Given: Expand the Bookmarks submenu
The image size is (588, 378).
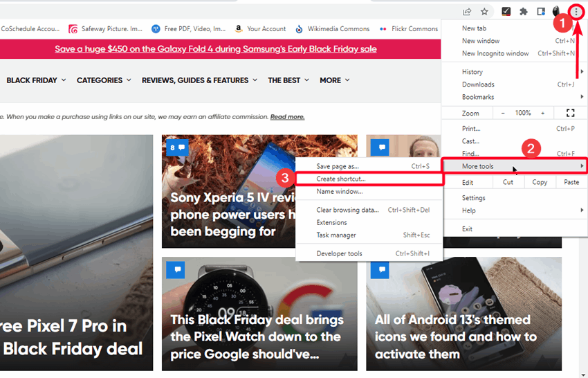Looking at the screenshot, I should [514, 97].
